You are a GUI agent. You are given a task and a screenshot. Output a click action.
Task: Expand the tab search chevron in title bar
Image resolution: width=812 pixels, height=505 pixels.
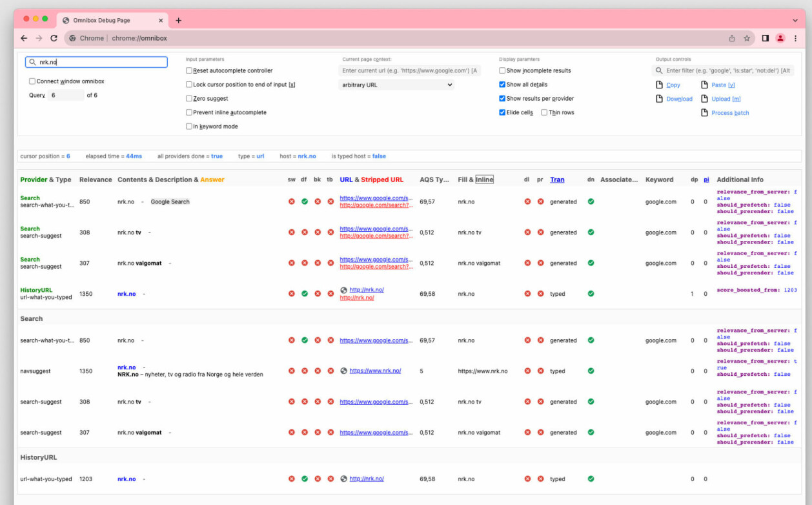(795, 21)
